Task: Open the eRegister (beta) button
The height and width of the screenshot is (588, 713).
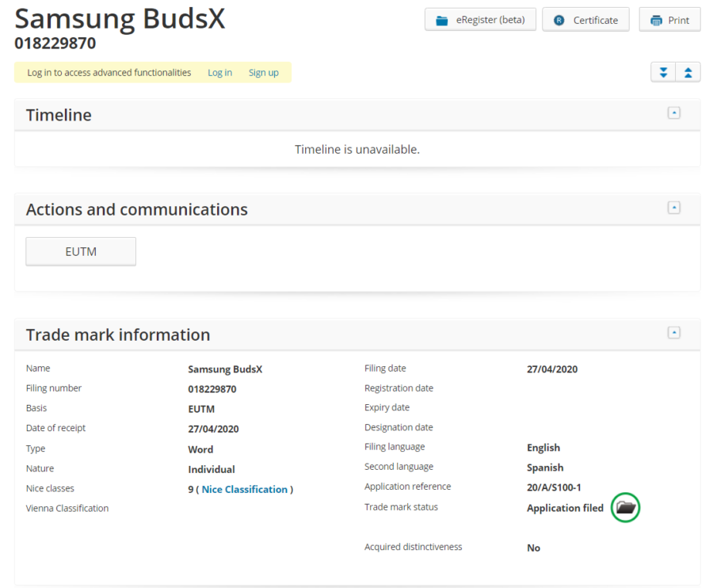Action: 480,20
